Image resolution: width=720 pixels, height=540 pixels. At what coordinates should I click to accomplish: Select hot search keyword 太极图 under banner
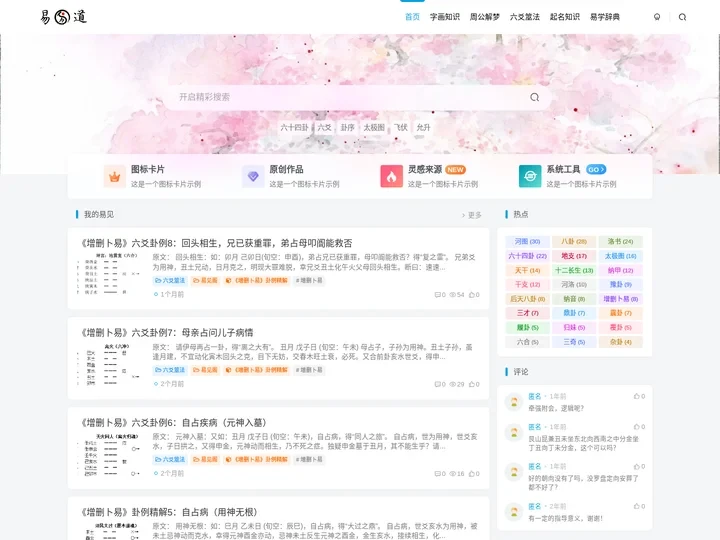(x=374, y=128)
